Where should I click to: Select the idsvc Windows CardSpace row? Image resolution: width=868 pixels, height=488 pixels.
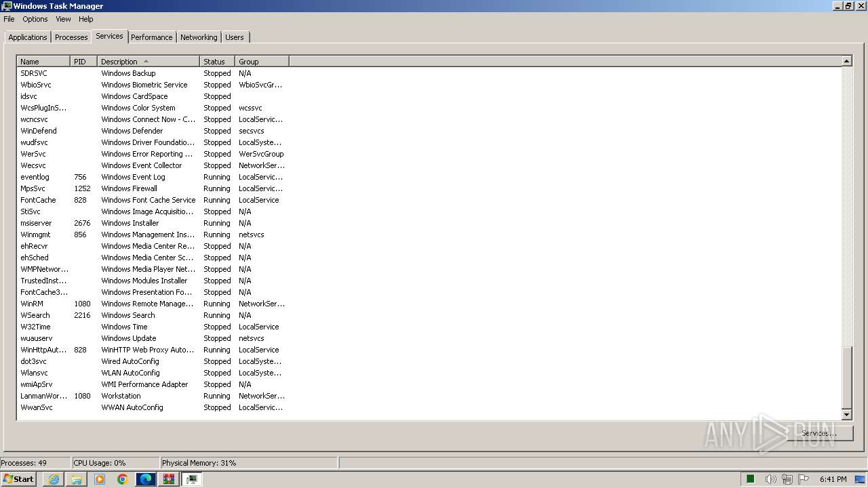click(153, 96)
